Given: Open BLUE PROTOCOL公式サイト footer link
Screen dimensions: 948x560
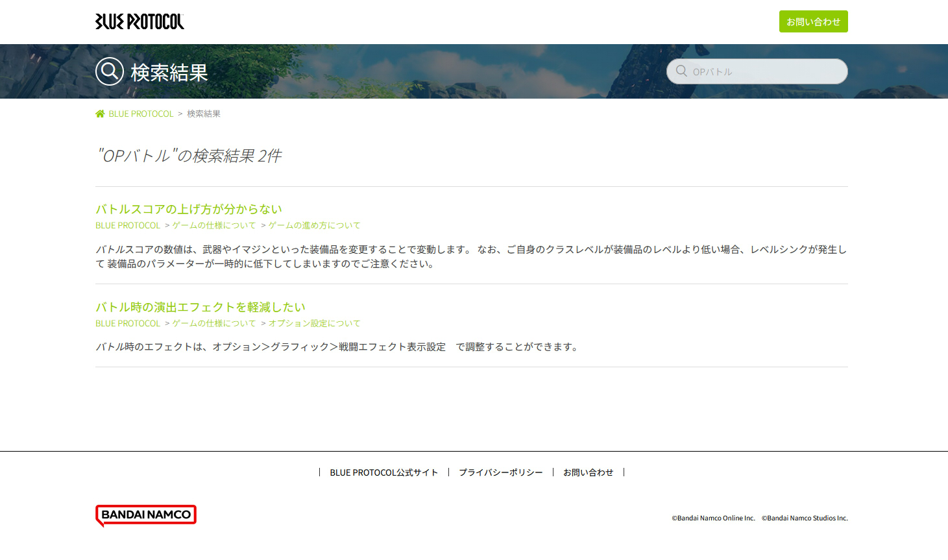Looking at the screenshot, I should tap(384, 472).
